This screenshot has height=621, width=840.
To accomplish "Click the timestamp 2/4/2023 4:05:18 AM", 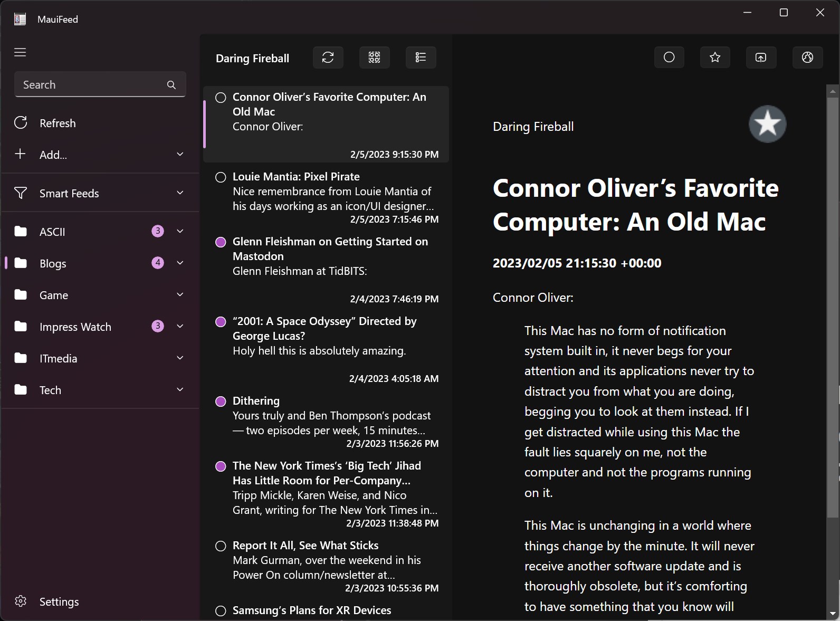I will tap(394, 379).
